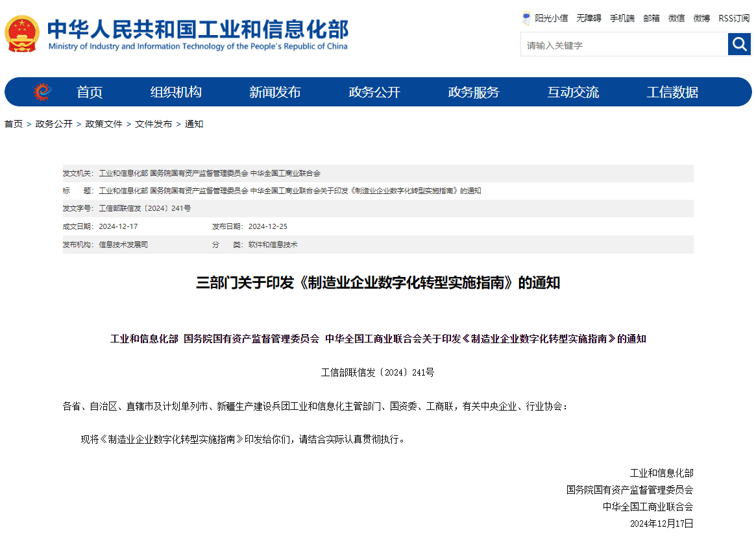Image resolution: width=756 pixels, height=541 pixels.
Task: Click the 发布日期 2024-12-25 value
Action: pos(267,226)
